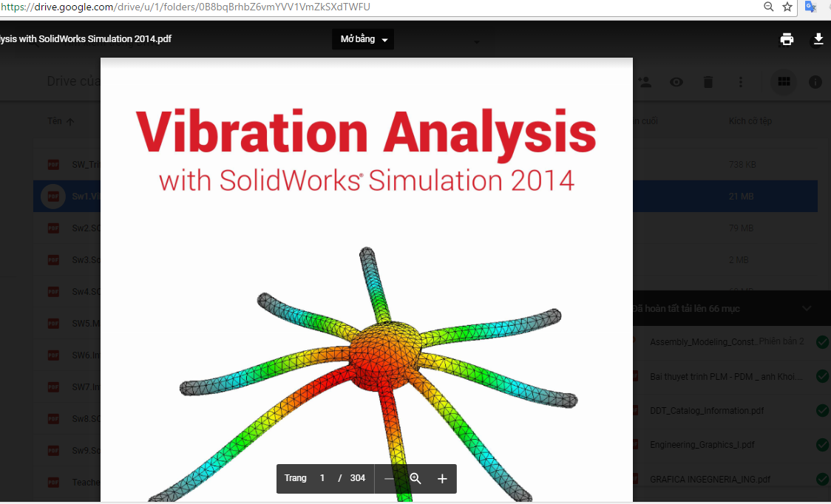Open the 'Mở bằng' dropdown
Image resolution: width=831 pixels, height=504 pixels.
coord(363,39)
